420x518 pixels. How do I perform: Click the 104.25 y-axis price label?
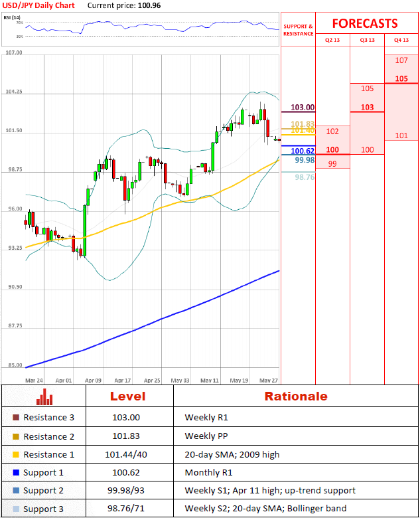click(x=14, y=92)
